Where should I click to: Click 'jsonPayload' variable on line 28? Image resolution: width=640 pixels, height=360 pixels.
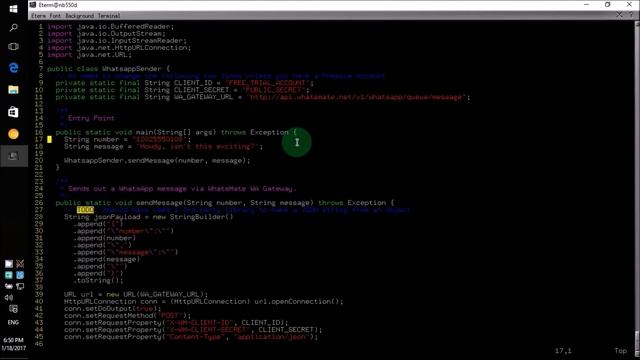(117, 217)
